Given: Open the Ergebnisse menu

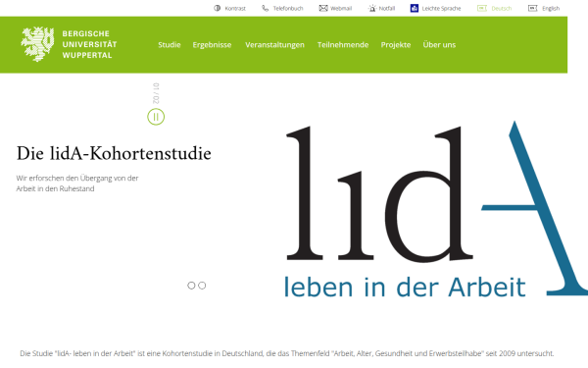Looking at the screenshot, I should click(212, 45).
